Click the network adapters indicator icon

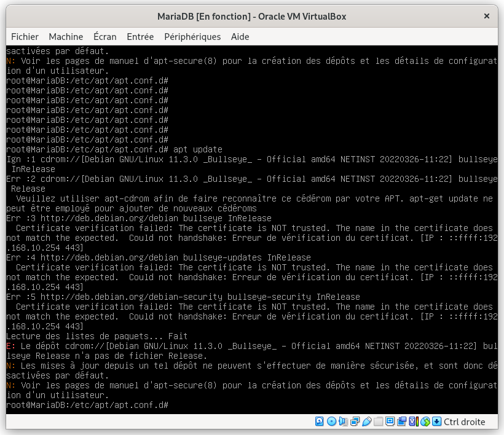355,421
